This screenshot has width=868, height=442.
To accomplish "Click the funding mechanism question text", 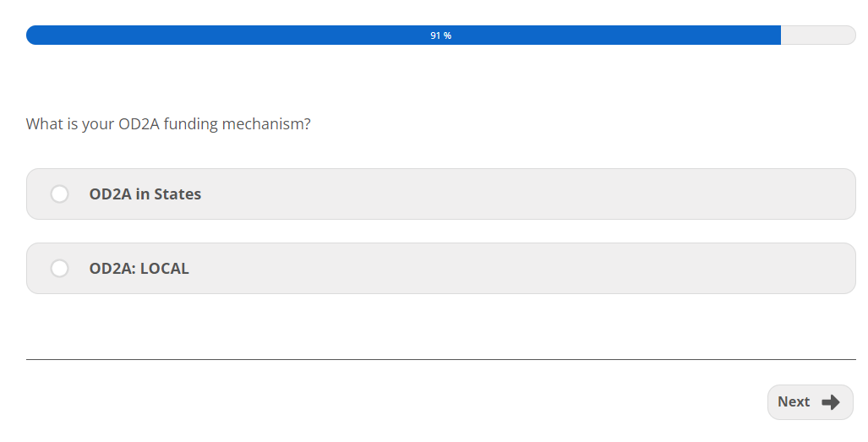I will click(x=168, y=124).
